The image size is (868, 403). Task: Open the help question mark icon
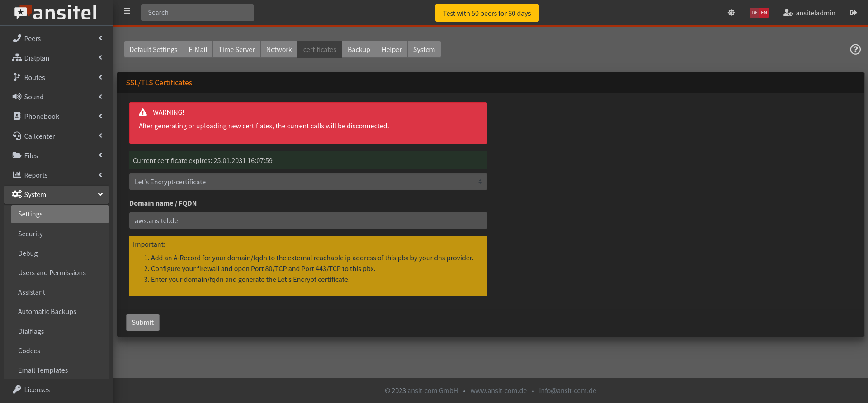click(855, 50)
